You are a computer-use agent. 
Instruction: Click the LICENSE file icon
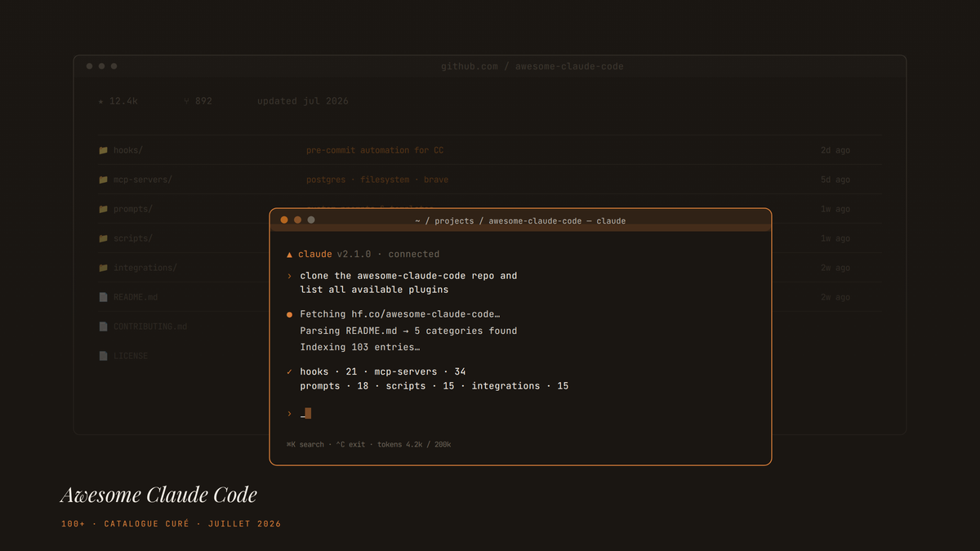(x=103, y=356)
